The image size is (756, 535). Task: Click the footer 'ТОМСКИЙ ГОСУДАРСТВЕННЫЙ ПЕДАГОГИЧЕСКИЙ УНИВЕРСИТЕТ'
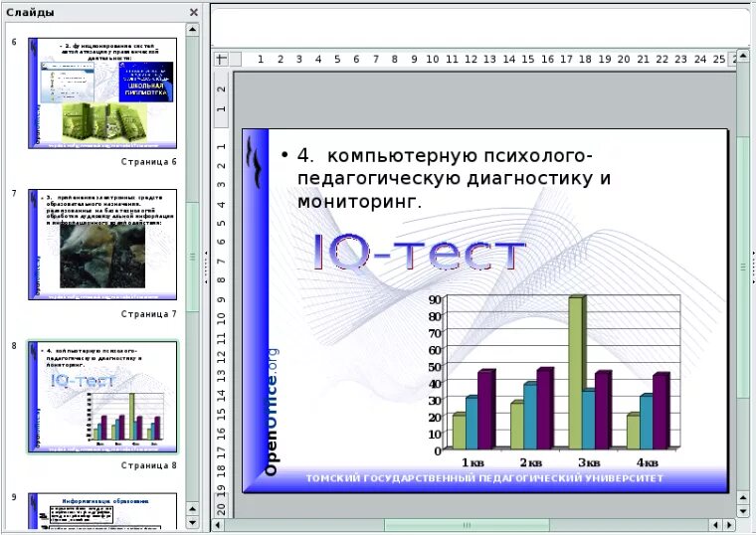(x=484, y=478)
